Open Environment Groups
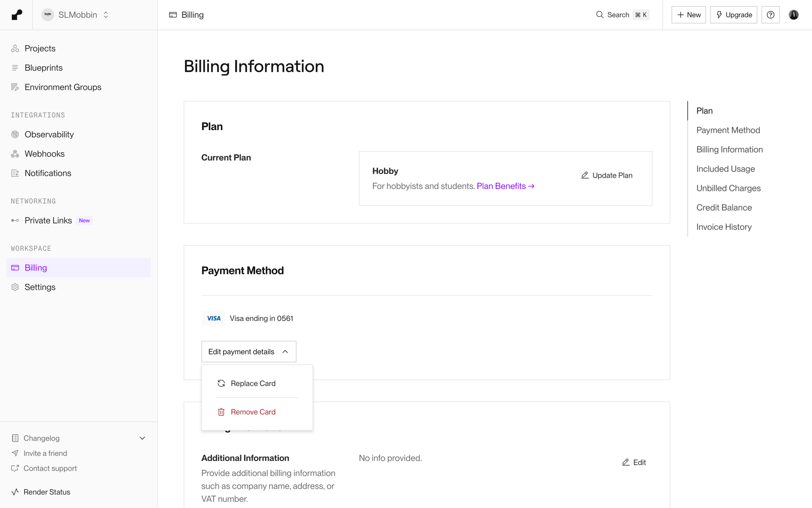The width and height of the screenshot is (812, 508). point(79,87)
